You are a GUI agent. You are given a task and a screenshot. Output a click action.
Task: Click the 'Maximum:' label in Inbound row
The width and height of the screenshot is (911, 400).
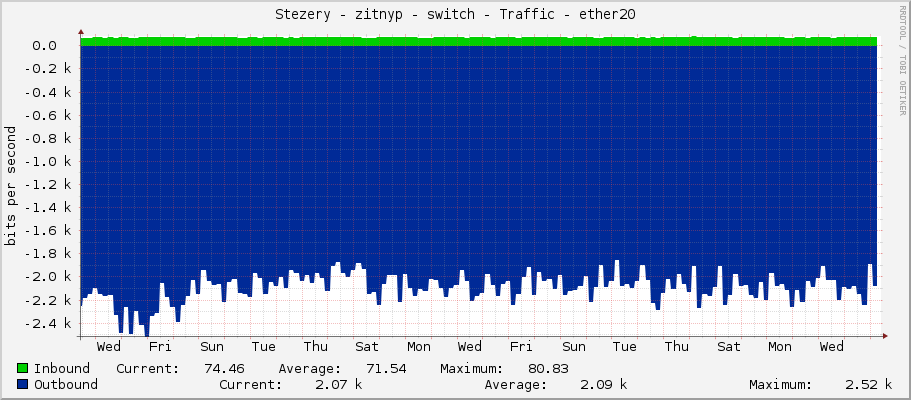tap(472, 369)
